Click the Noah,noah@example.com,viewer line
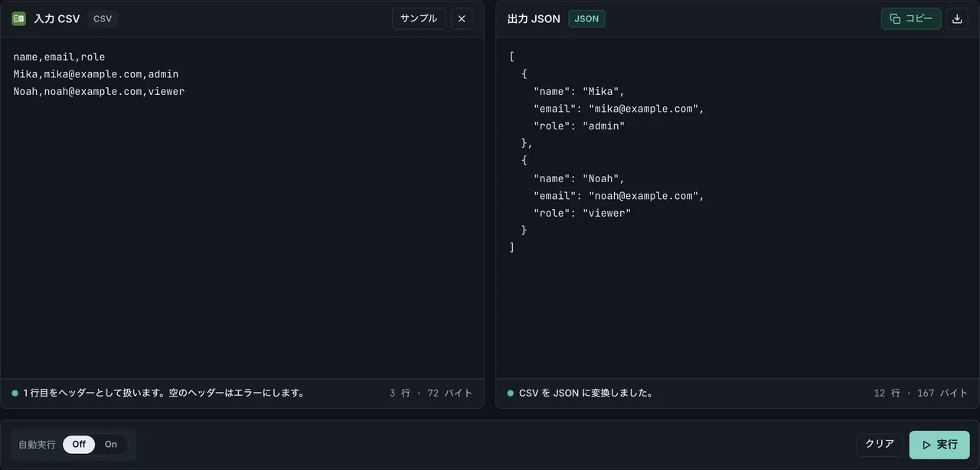The height and width of the screenshot is (470, 980). point(99,91)
